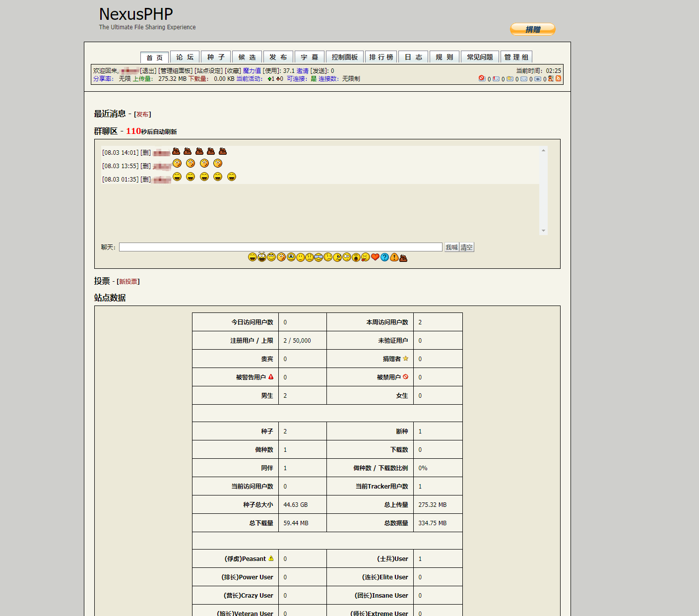The width and height of the screenshot is (699, 616).
Task: Click the 使用 bonus use link
Action: click(271, 71)
